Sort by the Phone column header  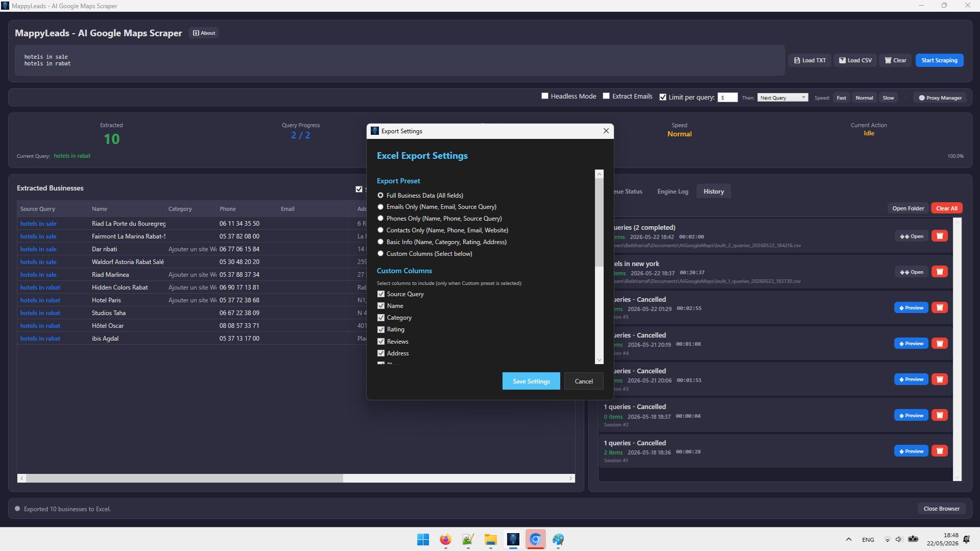point(247,209)
